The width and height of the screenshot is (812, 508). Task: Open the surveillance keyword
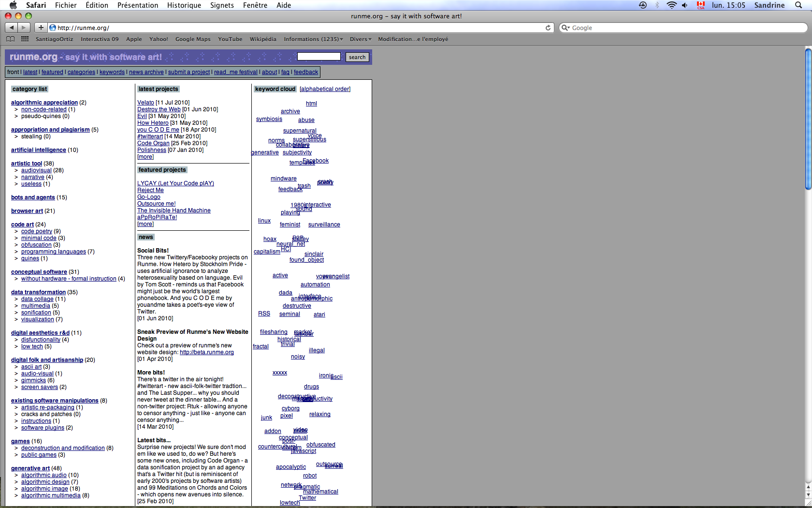[324, 224]
